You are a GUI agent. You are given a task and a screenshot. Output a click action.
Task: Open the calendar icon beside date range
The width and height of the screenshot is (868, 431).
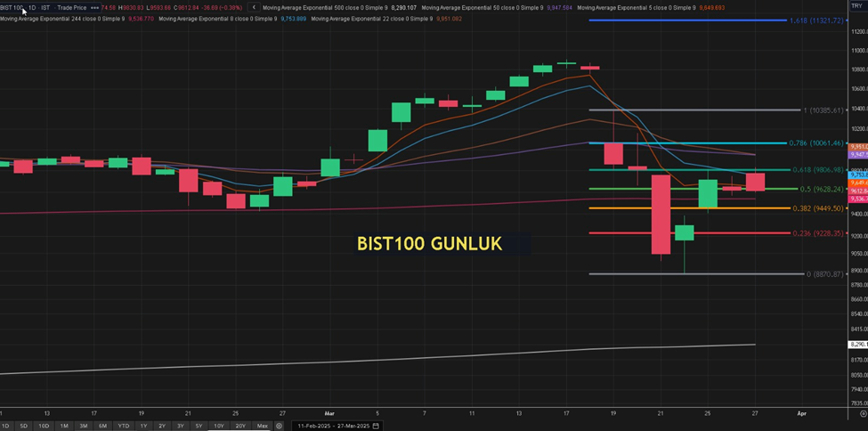pyautogui.click(x=377, y=426)
